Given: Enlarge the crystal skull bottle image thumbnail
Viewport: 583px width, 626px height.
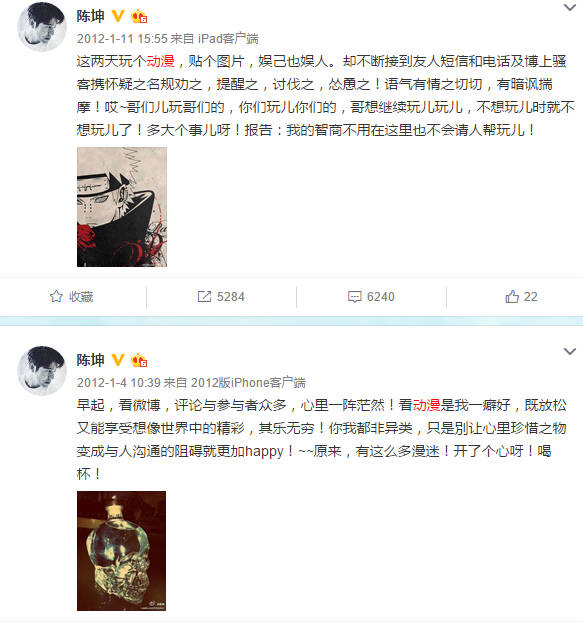Looking at the screenshot, I should (121, 551).
